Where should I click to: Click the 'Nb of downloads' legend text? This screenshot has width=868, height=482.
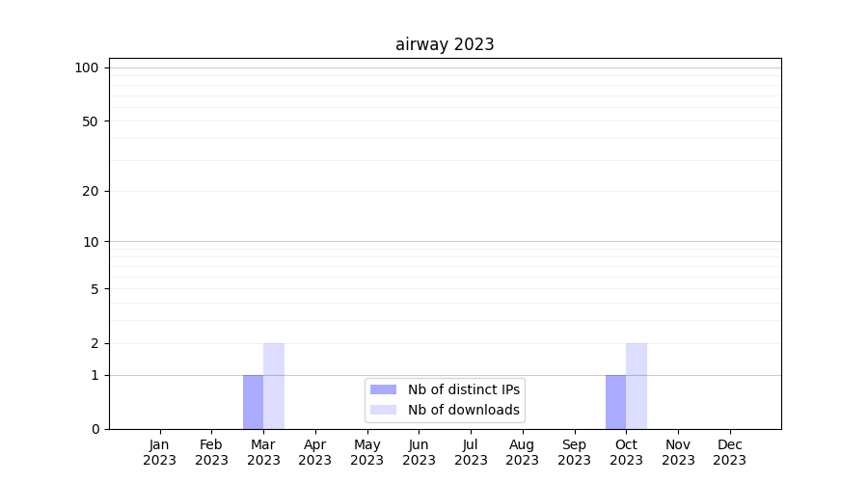463,410
